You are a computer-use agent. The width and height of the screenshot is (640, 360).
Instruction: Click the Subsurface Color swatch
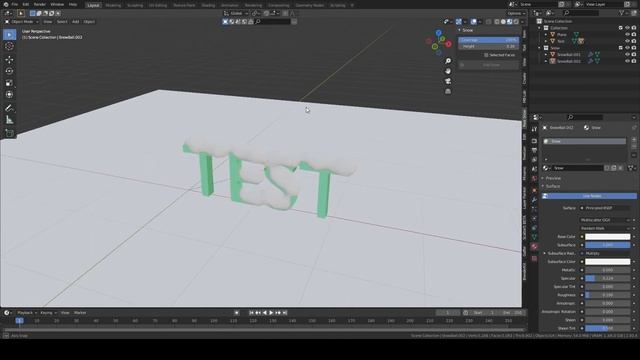coord(607,262)
